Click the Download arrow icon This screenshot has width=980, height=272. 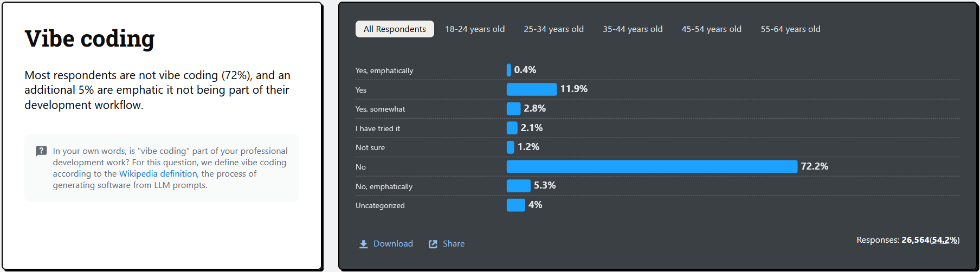click(363, 244)
